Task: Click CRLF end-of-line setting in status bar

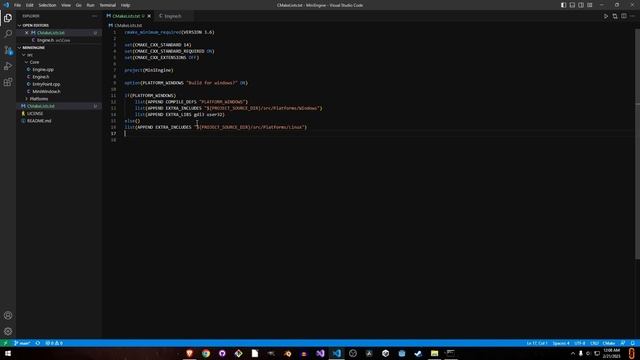Action: tap(594, 343)
